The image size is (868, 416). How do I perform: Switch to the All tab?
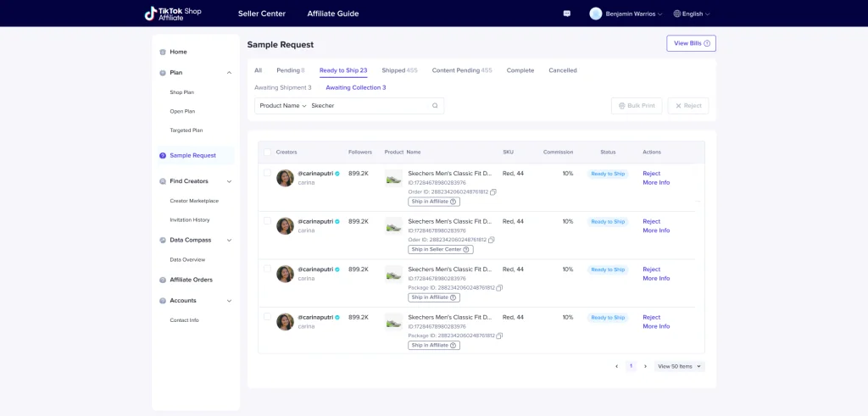coord(258,70)
